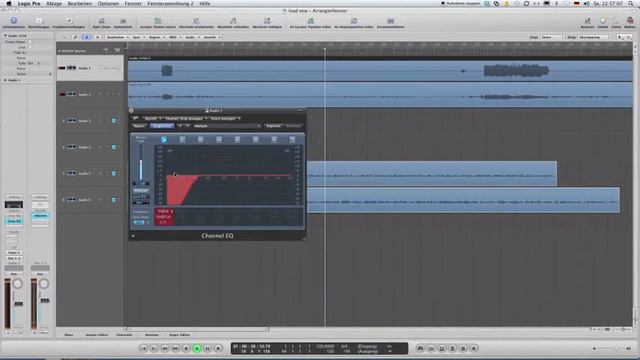Open the Optionen menu
The width and height of the screenshot is (640, 360).
(108, 3)
